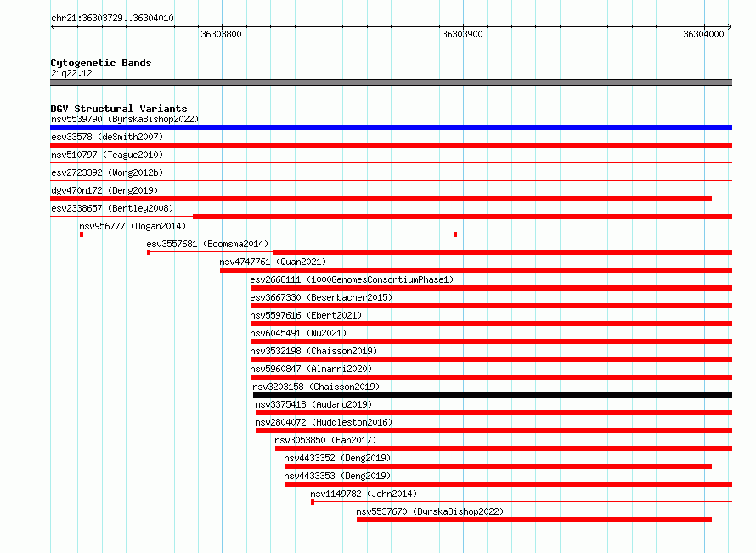Select the 21q22.12 cytogenetic band label

71,73
